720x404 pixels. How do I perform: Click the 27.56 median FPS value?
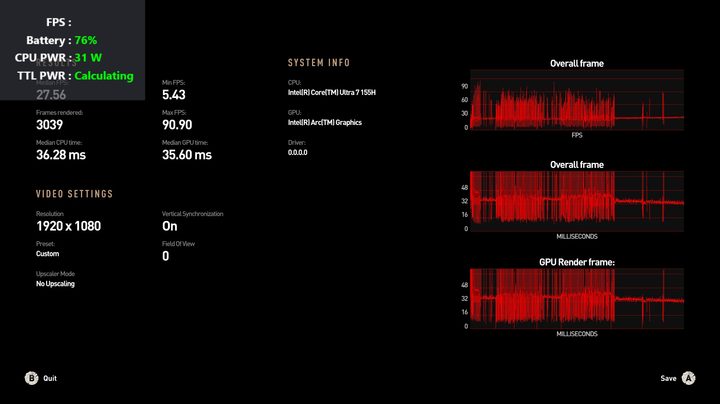[51, 95]
